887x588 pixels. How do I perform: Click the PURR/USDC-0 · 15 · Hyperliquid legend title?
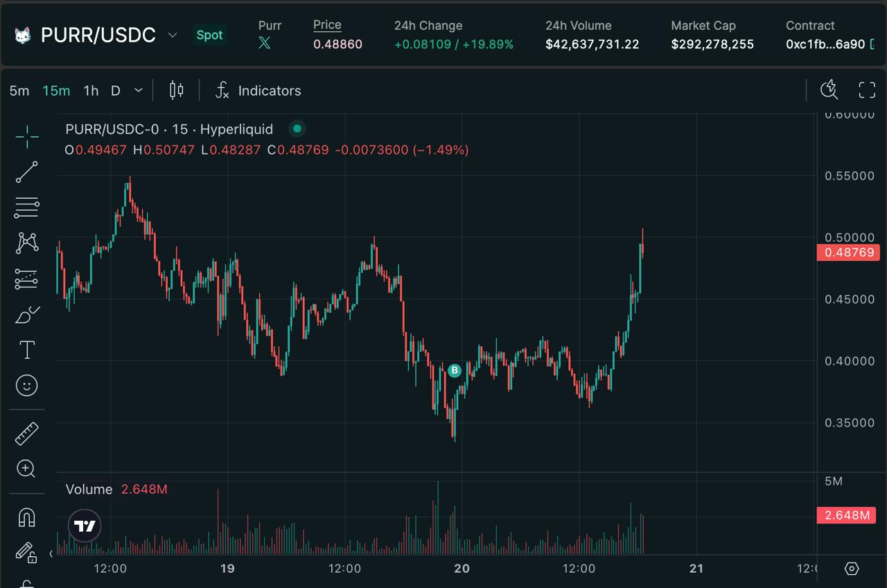point(169,129)
